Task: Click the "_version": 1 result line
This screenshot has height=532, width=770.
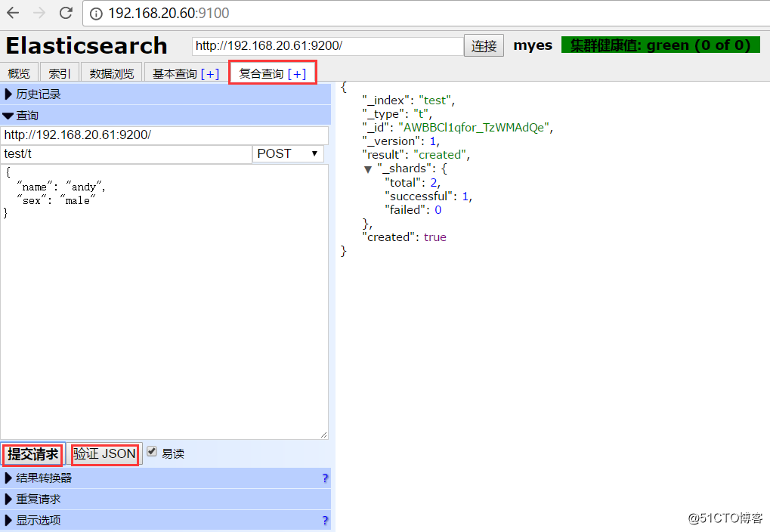Action: pos(400,141)
